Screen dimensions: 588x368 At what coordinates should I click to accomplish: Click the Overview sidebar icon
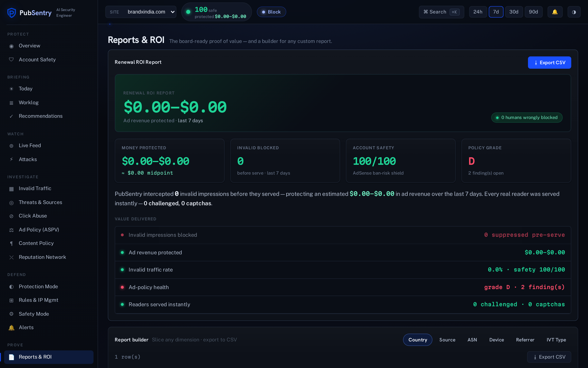click(11, 46)
